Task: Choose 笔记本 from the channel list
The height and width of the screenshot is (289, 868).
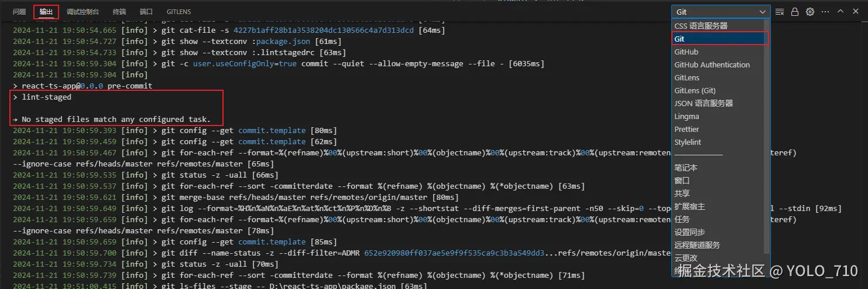Action: tap(721, 168)
